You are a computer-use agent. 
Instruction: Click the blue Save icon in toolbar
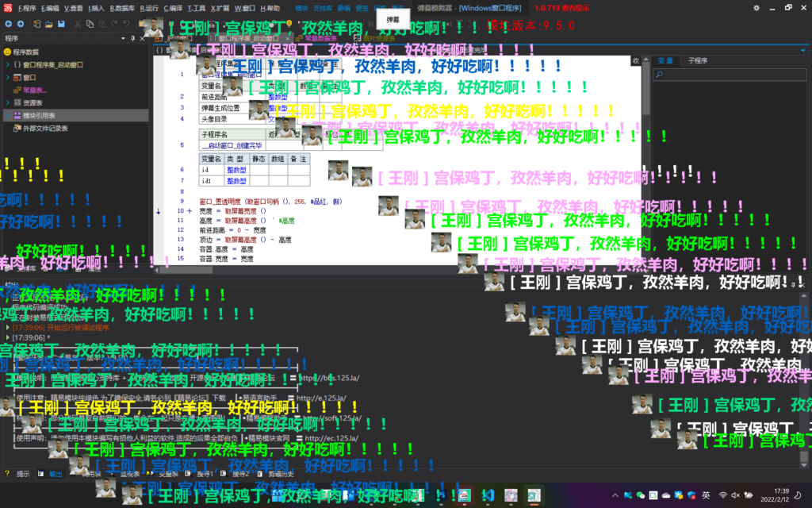[60, 24]
